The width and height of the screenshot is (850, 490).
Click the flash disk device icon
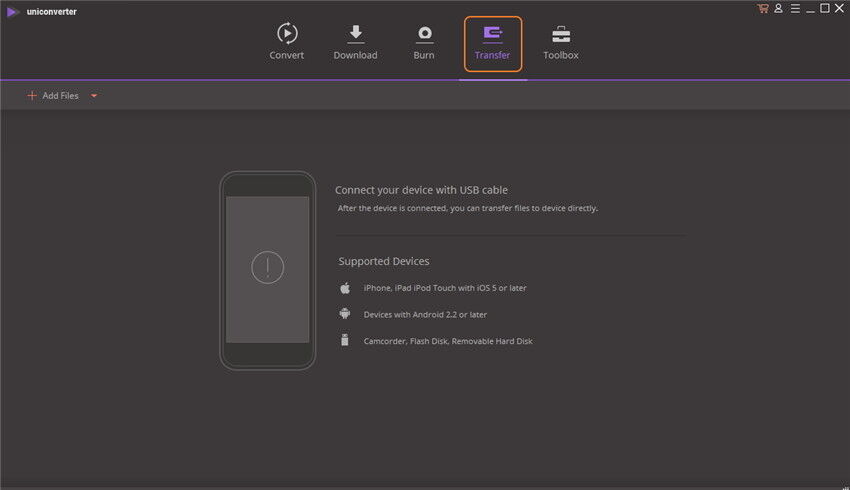[344, 340]
